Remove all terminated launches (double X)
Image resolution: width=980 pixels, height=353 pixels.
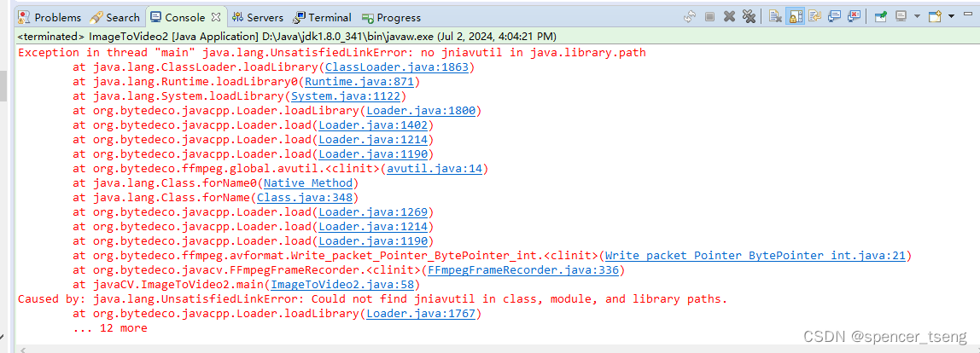coord(749,17)
